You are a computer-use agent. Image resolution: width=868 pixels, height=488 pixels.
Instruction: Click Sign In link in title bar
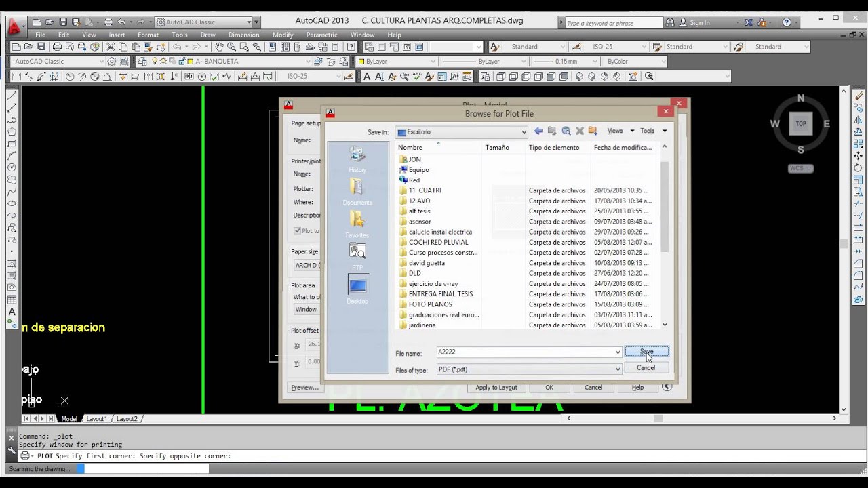(x=700, y=22)
